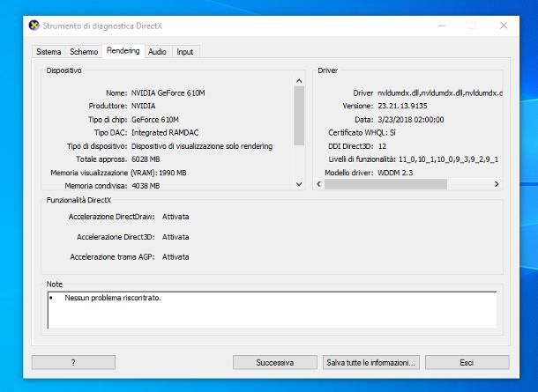Click the Modello driver value WDDM 2.3
This screenshot has width=538, height=392.
[x=395, y=173]
